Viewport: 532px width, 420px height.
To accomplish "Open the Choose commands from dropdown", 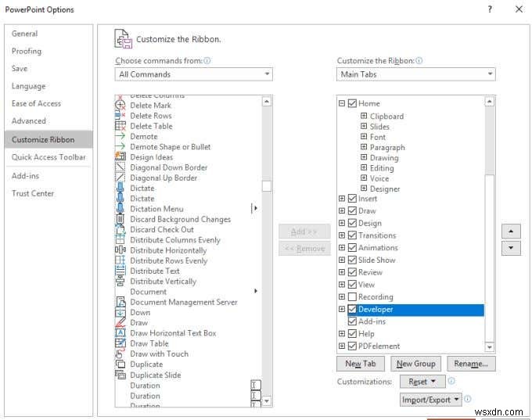I will tap(194, 74).
